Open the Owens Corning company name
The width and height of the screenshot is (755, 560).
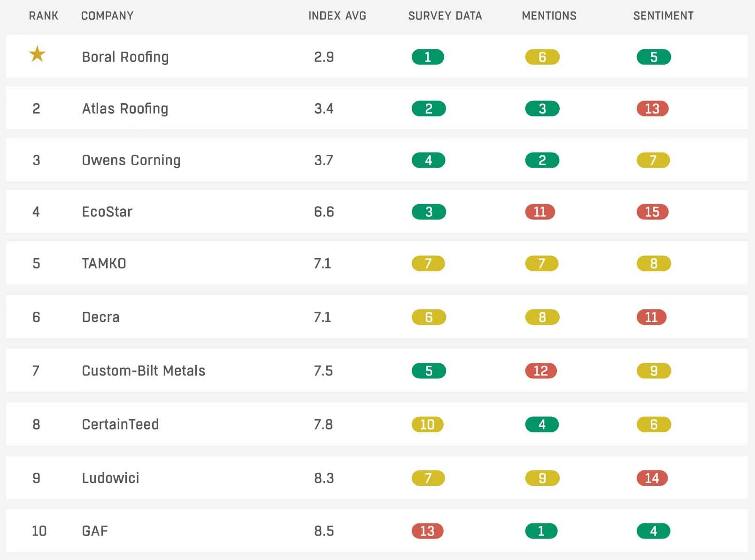pos(131,161)
